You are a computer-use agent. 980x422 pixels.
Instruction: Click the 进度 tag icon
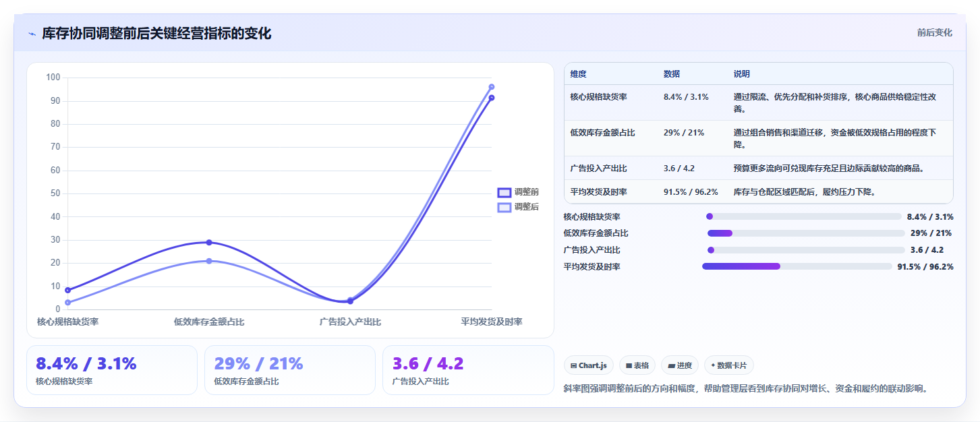coord(672,365)
